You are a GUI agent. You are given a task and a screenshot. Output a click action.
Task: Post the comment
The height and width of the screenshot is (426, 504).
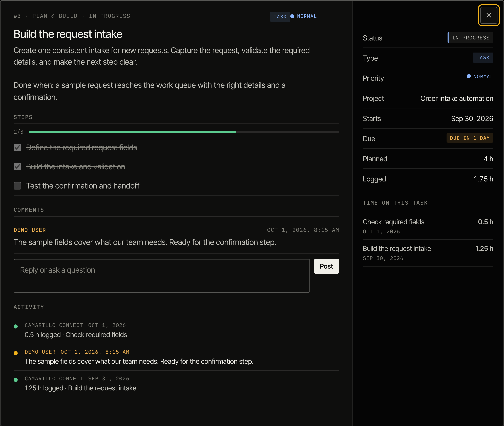coord(326,266)
